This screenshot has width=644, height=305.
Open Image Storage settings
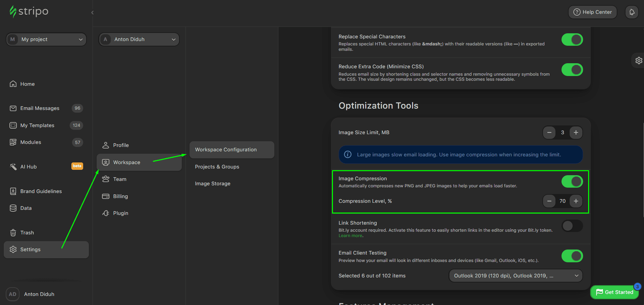212,184
